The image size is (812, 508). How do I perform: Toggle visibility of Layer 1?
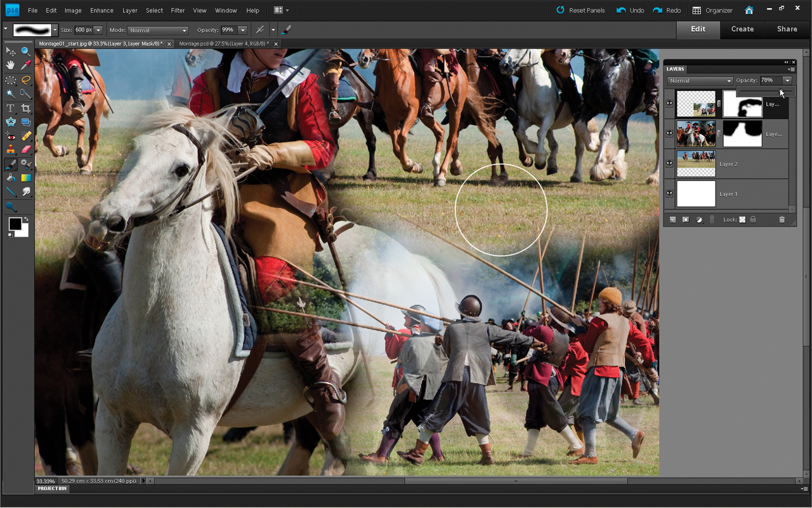point(669,193)
